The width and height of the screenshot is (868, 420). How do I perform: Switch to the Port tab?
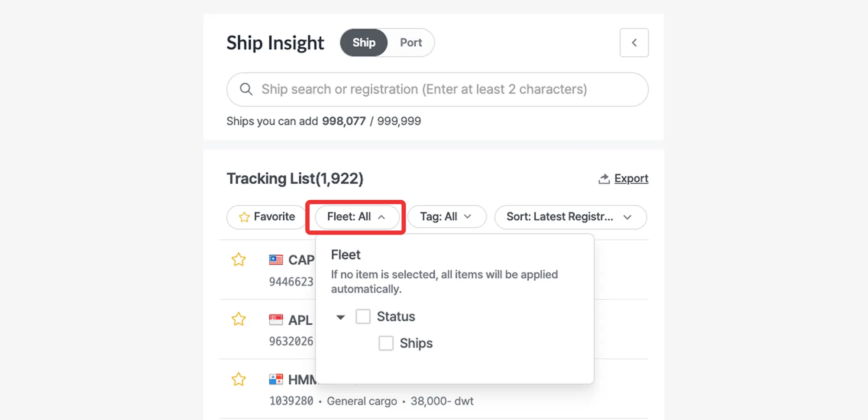point(411,43)
